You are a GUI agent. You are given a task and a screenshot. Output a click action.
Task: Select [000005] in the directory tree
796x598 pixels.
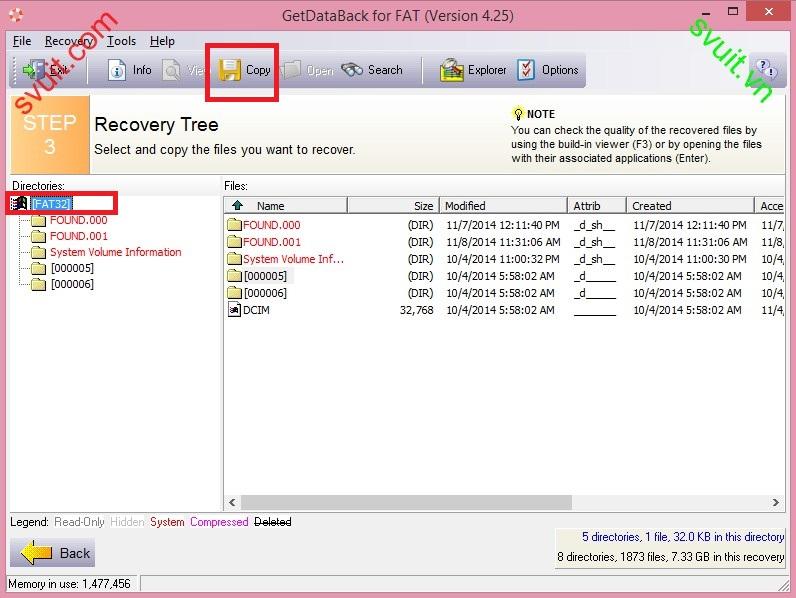pyautogui.click(x=72, y=268)
